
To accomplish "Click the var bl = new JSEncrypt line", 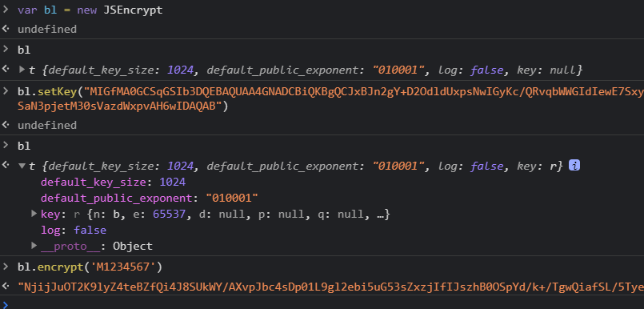I will (90, 10).
